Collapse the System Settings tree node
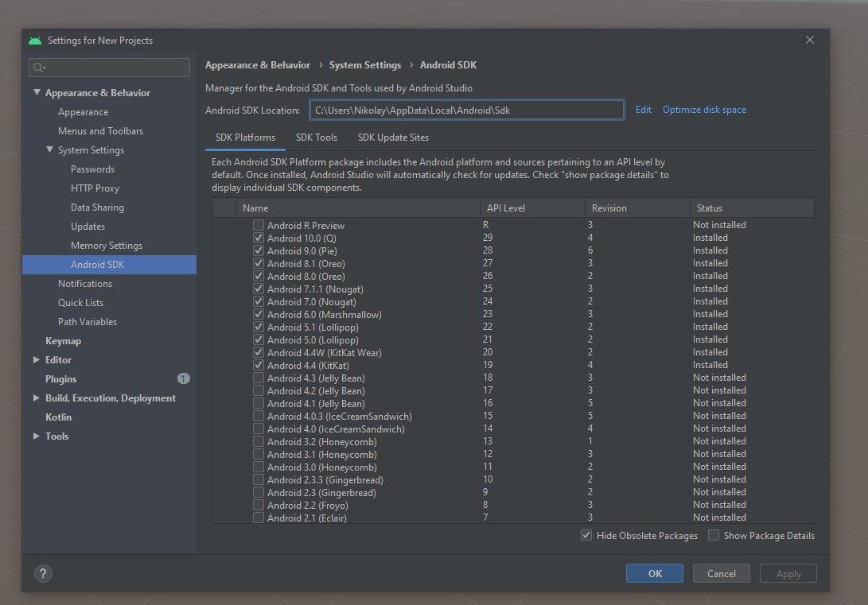 point(50,149)
